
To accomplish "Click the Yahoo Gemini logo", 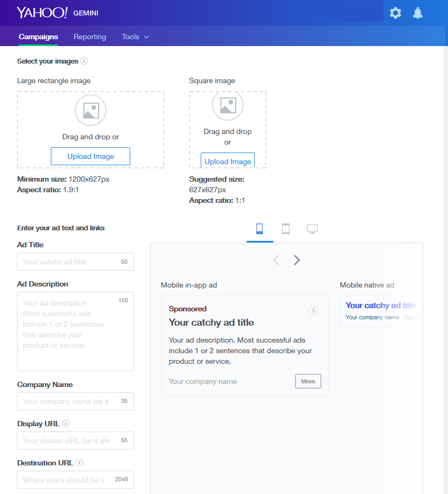I will click(x=57, y=13).
